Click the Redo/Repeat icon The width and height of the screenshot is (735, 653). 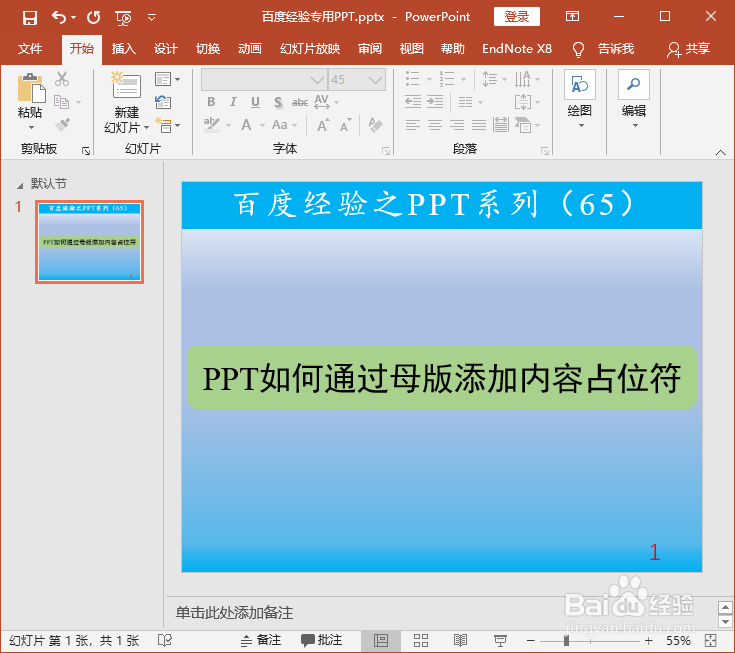click(94, 18)
